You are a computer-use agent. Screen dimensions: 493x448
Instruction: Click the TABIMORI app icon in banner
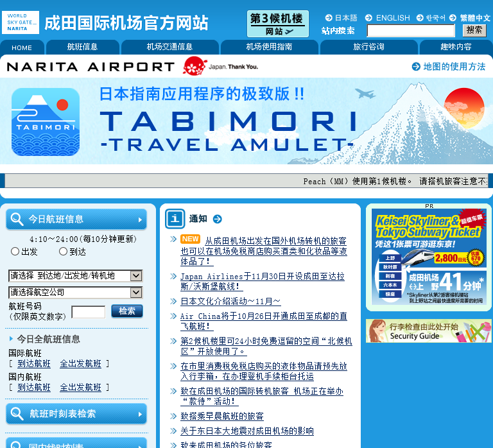click(46, 122)
